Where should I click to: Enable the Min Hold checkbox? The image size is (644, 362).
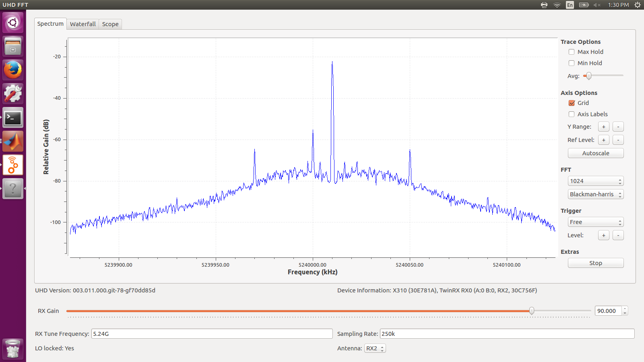point(572,63)
